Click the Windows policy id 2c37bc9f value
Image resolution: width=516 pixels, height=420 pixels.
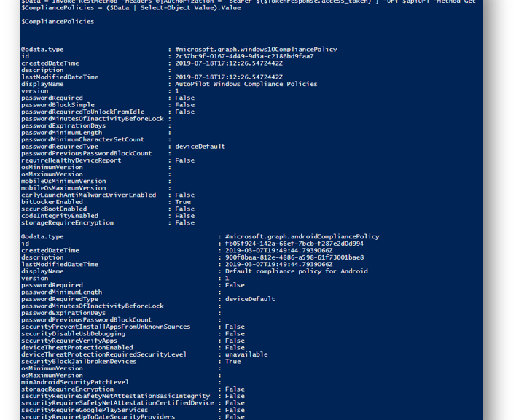point(244,56)
